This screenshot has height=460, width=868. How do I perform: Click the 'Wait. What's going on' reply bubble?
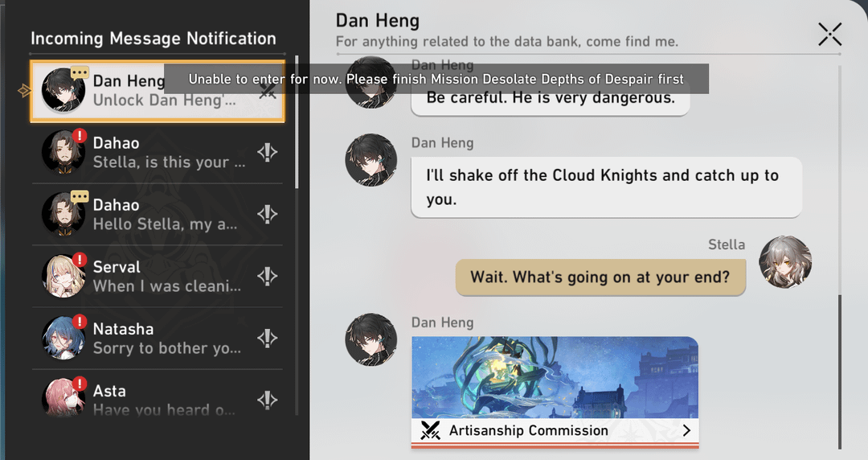(x=600, y=277)
